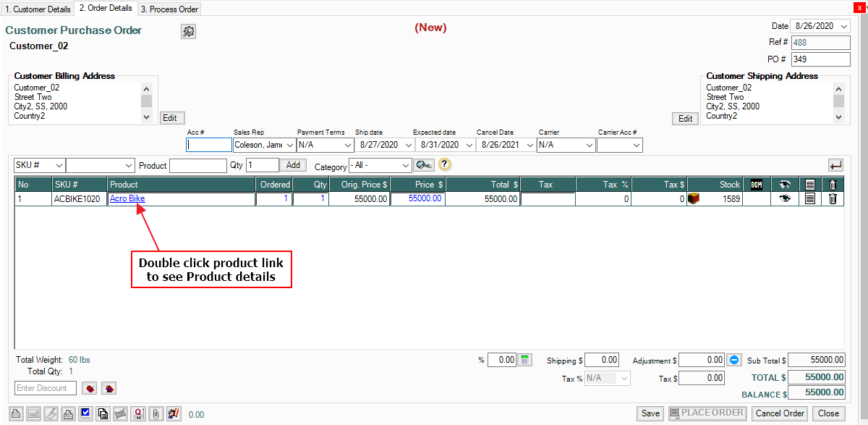Click the settings wrench icon beside Customer Purchase Order
This screenshot has height=425, width=868.
coord(188,32)
